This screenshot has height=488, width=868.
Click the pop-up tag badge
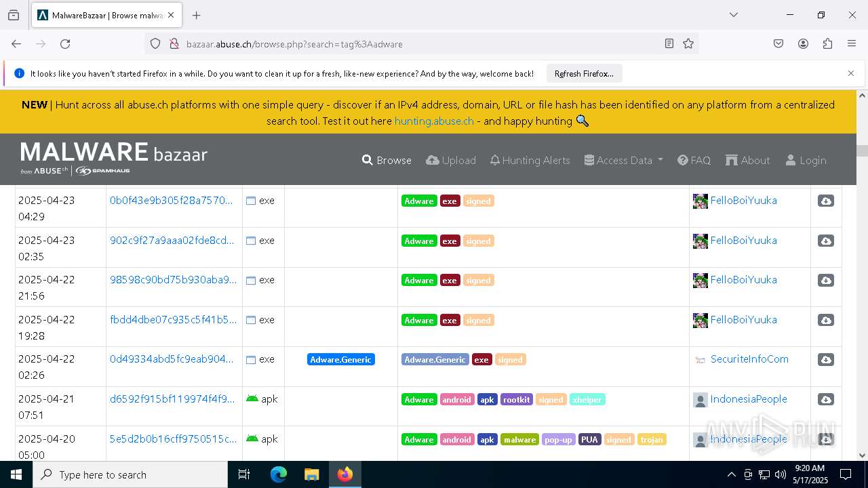558,439
